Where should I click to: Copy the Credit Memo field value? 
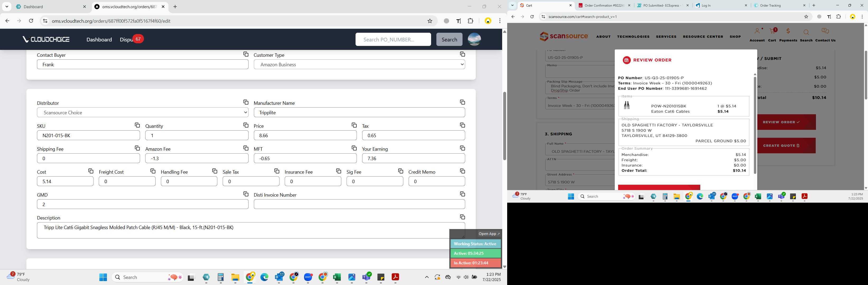(462, 171)
